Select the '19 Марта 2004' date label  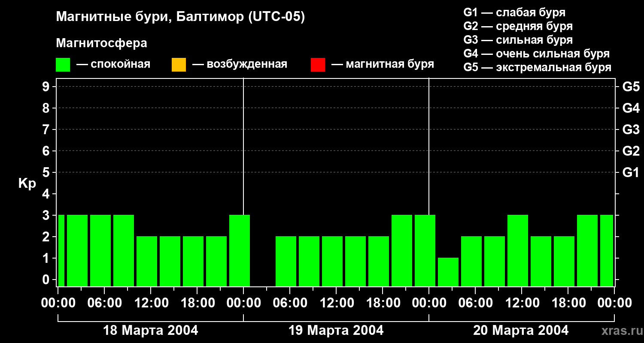336,331
